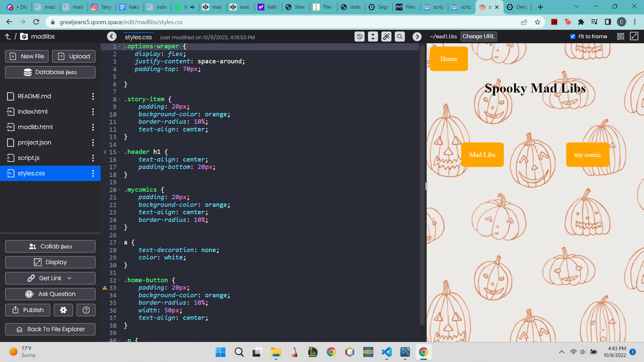Open the preview in full-screen expand icon
This screenshot has width=644, height=362.
(x=634, y=37)
